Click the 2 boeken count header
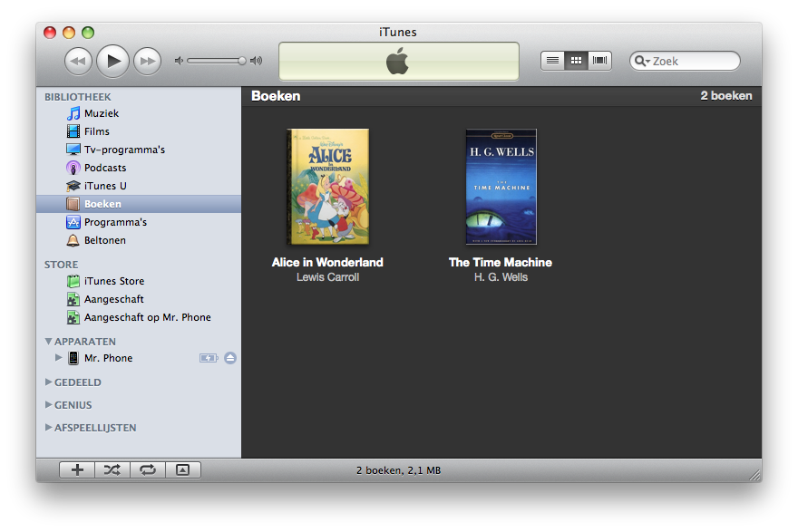Image resolution: width=798 pixels, height=532 pixels. [725, 96]
